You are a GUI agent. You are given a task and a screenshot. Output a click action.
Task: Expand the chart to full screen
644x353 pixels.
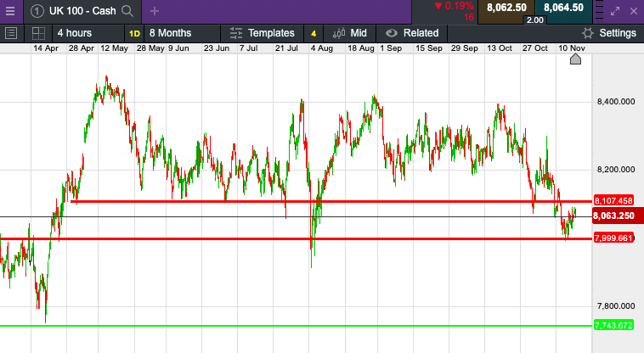click(615, 11)
